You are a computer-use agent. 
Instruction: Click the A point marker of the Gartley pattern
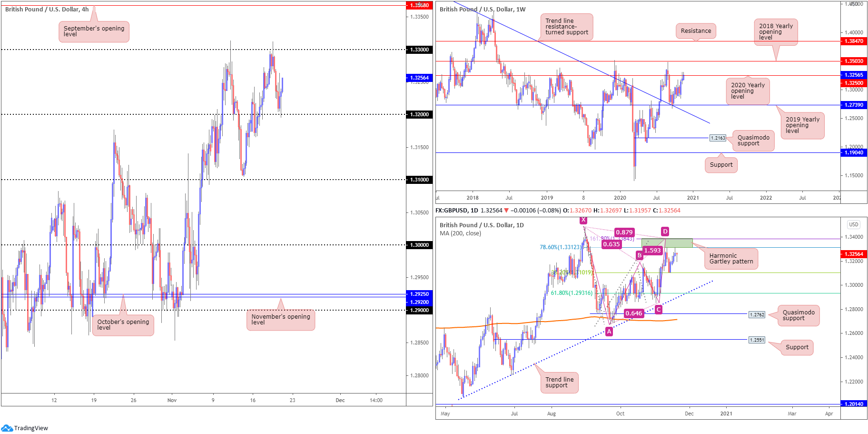tap(609, 332)
